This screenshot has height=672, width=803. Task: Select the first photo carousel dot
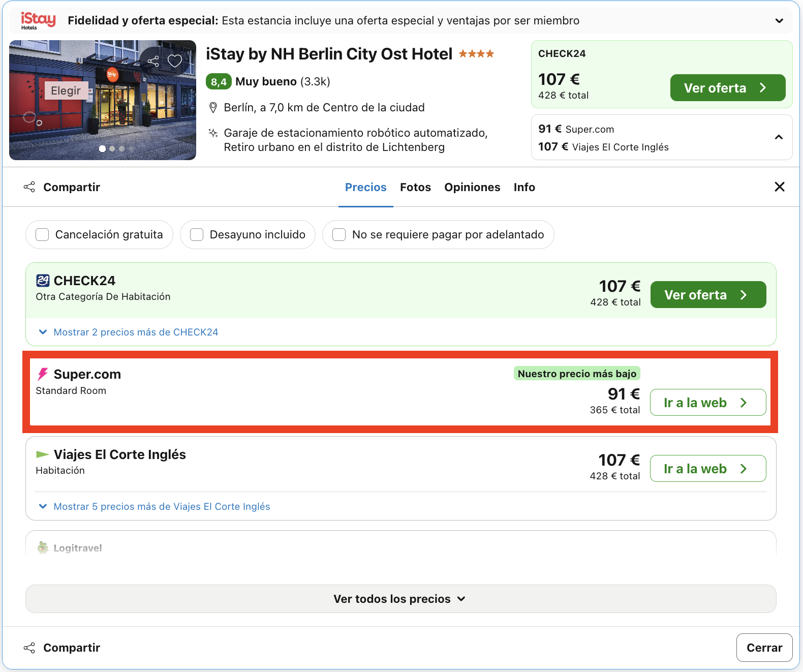coord(102,149)
